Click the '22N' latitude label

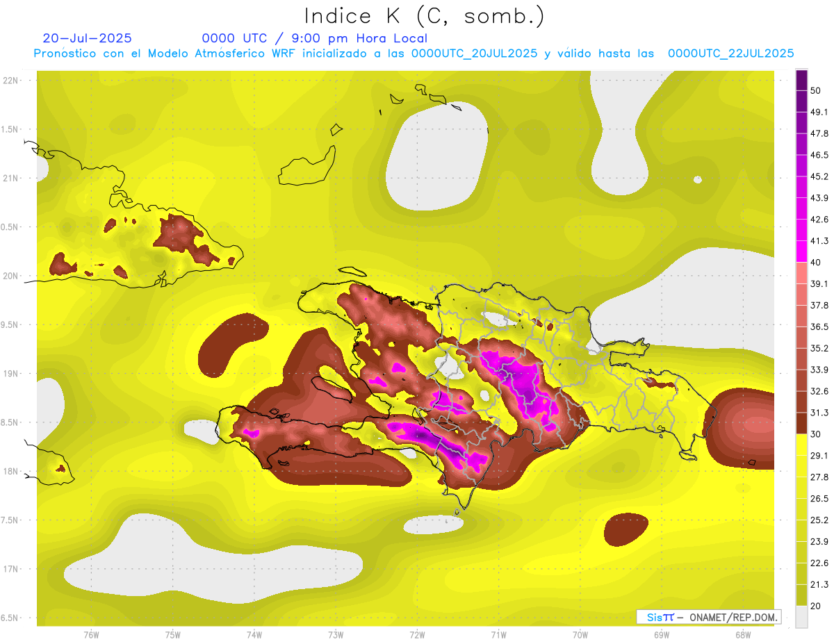(12, 81)
